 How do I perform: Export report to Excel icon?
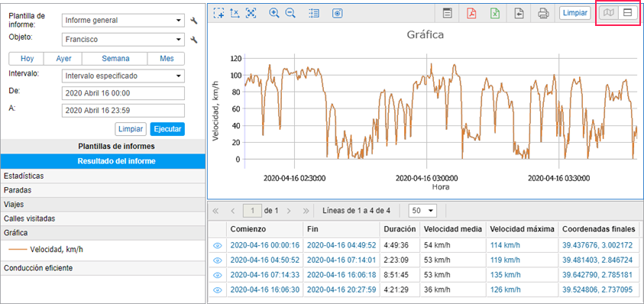tap(495, 13)
